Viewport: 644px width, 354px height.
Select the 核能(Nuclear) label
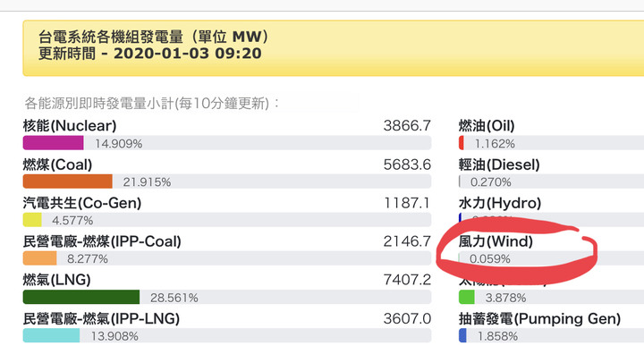pos(70,126)
